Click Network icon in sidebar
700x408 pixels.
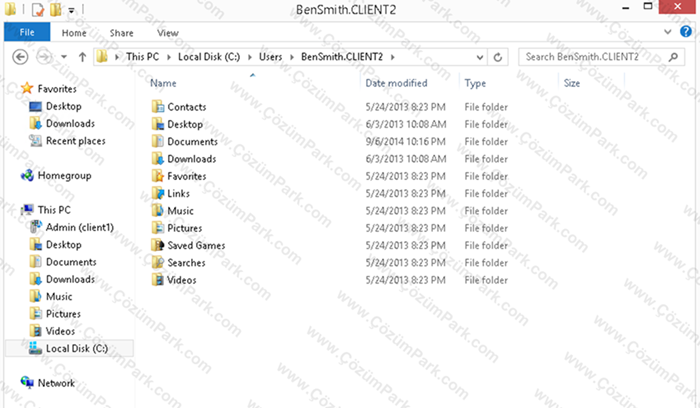pos(27,383)
